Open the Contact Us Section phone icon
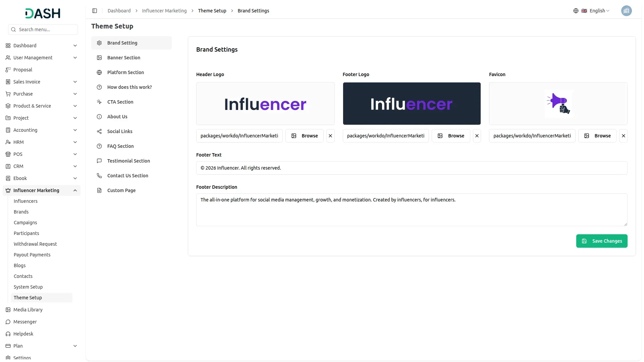 [99, 175]
